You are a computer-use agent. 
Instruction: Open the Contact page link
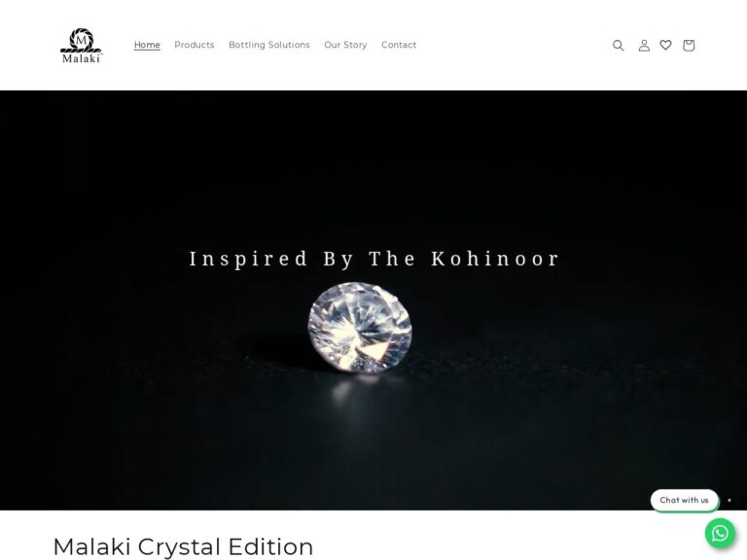point(399,45)
